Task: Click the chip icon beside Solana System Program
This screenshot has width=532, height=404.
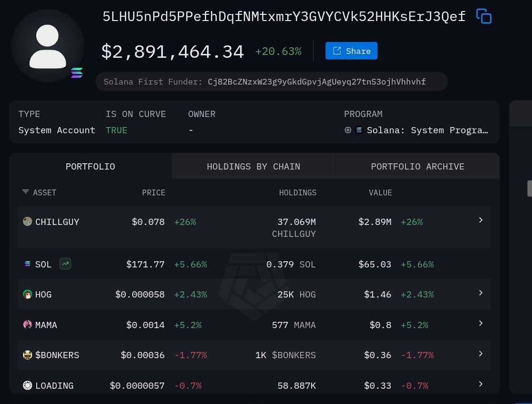Action: tap(348, 130)
